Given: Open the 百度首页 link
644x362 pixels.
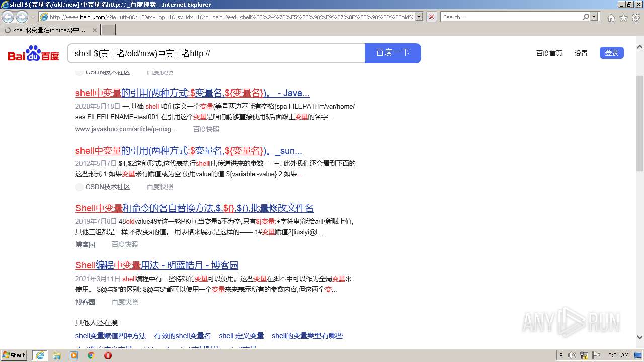Looking at the screenshot, I should point(549,53).
